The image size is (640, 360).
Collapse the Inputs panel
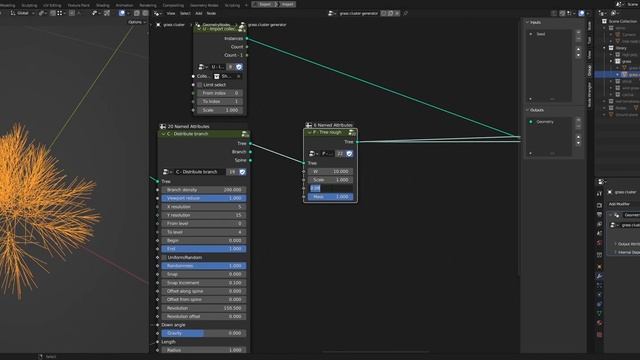[527, 22]
